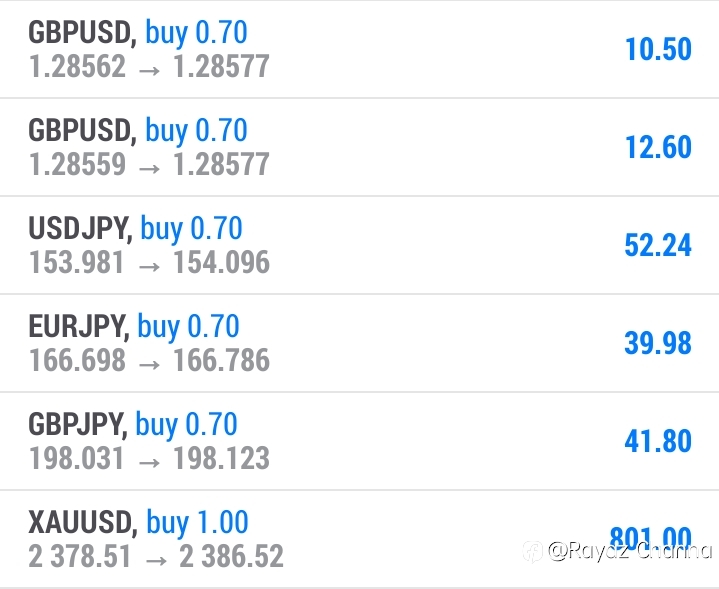Click the 1.28562 → 1.28577 price line
This screenshot has width=719, height=589.
point(149,67)
